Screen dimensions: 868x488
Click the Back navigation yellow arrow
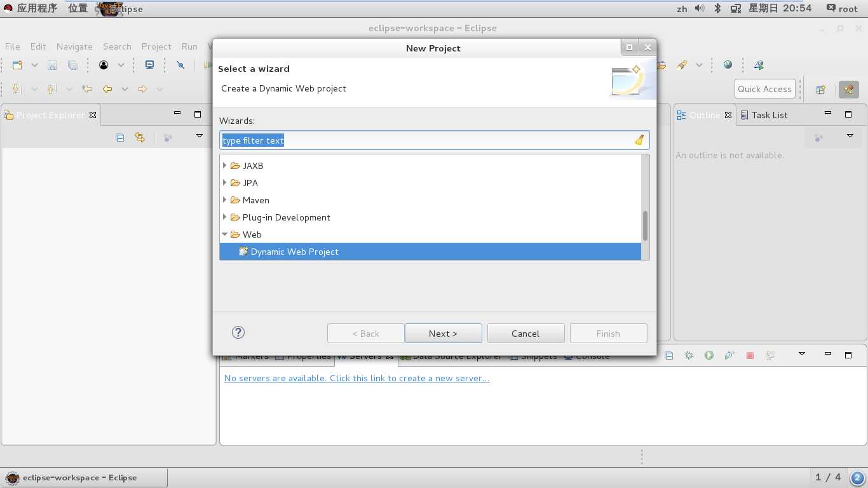pos(107,89)
